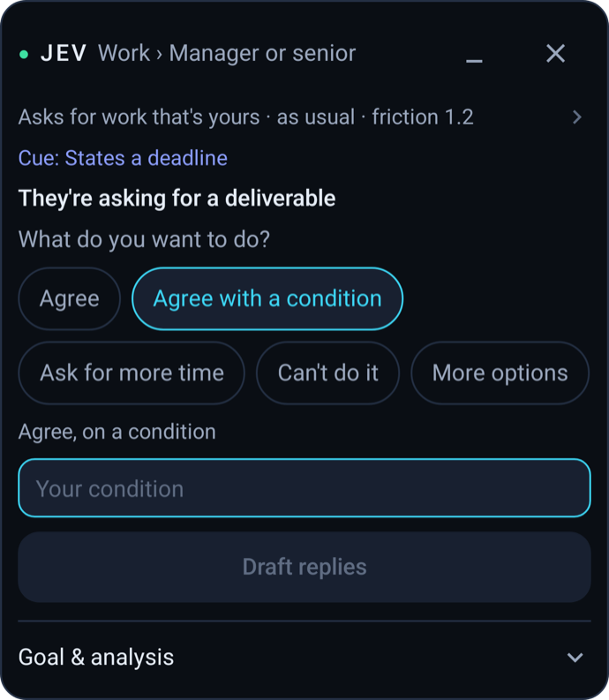Click the Work breadcrumb item
The height and width of the screenshot is (700, 609).
tap(124, 53)
